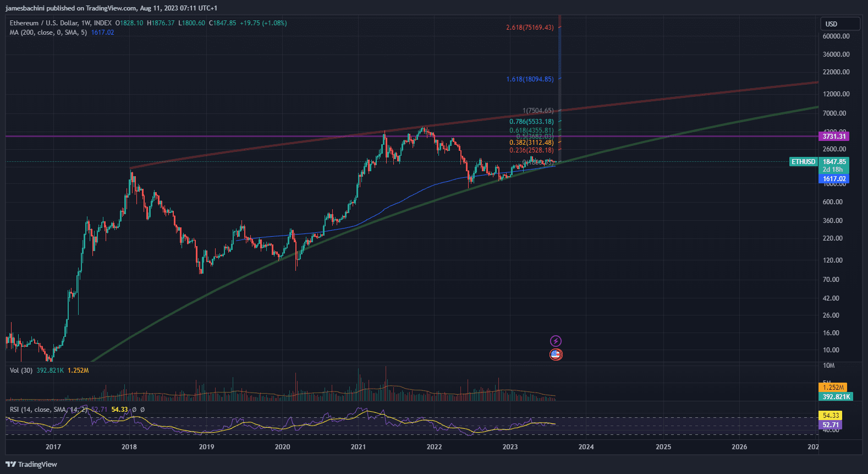Click the 2024 year on time axis
Image resolution: width=868 pixels, height=474 pixels.
pos(586,447)
